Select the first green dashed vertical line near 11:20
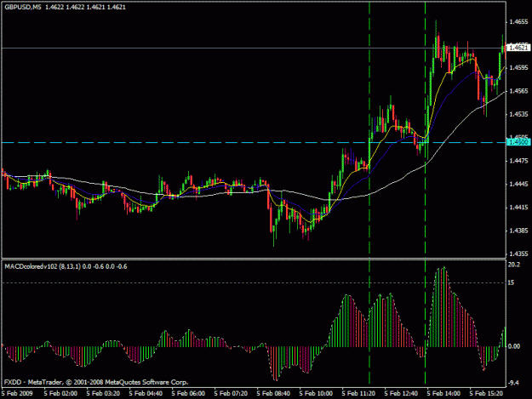 [369, 193]
